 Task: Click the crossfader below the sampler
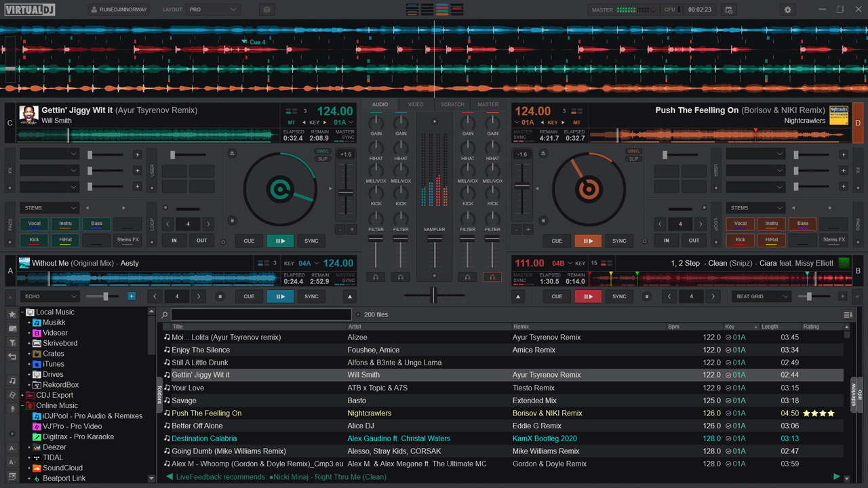pyautogui.click(x=434, y=293)
